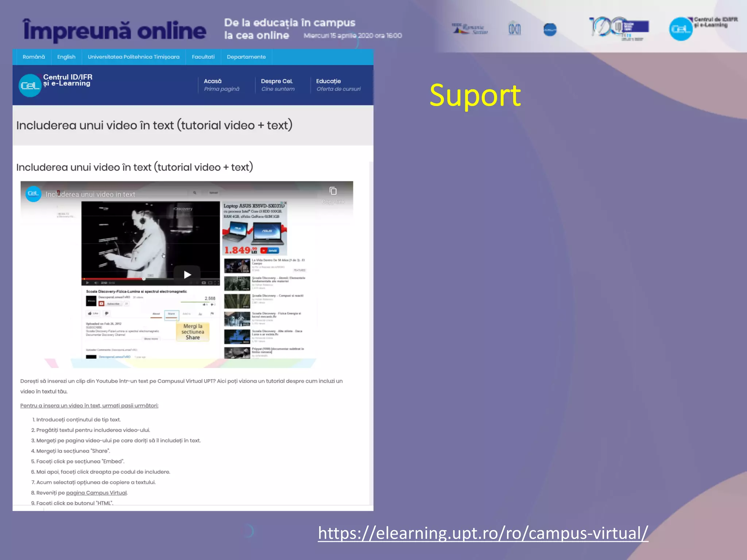The height and width of the screenshot is (560, 747).
Task: Open the Română language menu item
Action: coord(34,57)
